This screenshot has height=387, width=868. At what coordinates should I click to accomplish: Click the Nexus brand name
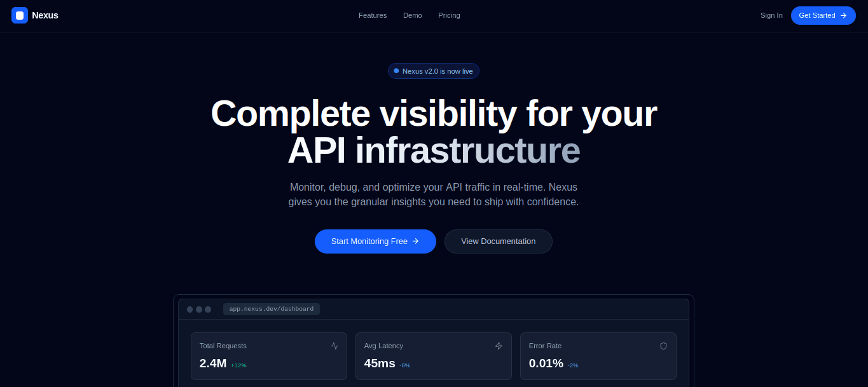pyautogui.click(x=45, y=15)
